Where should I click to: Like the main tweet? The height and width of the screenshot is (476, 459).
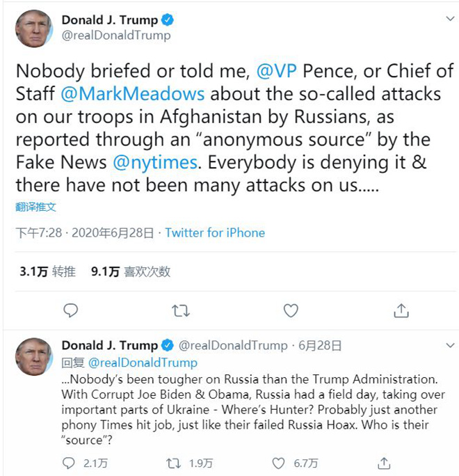pyautogui.click(x=291, y=310)
